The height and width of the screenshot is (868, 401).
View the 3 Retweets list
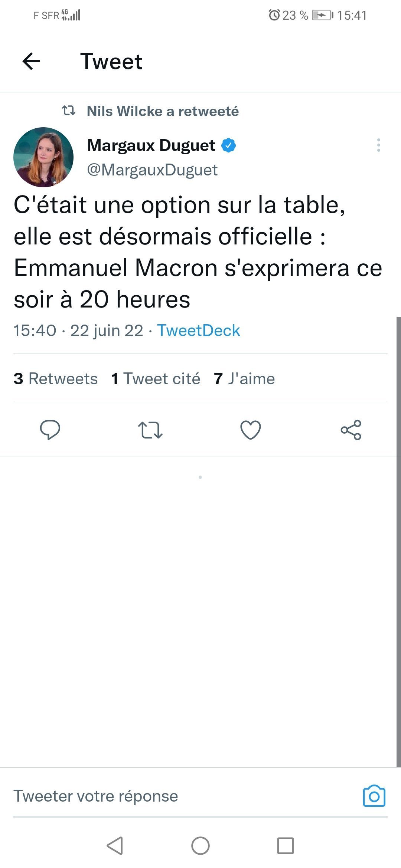[x=56, y=379]
